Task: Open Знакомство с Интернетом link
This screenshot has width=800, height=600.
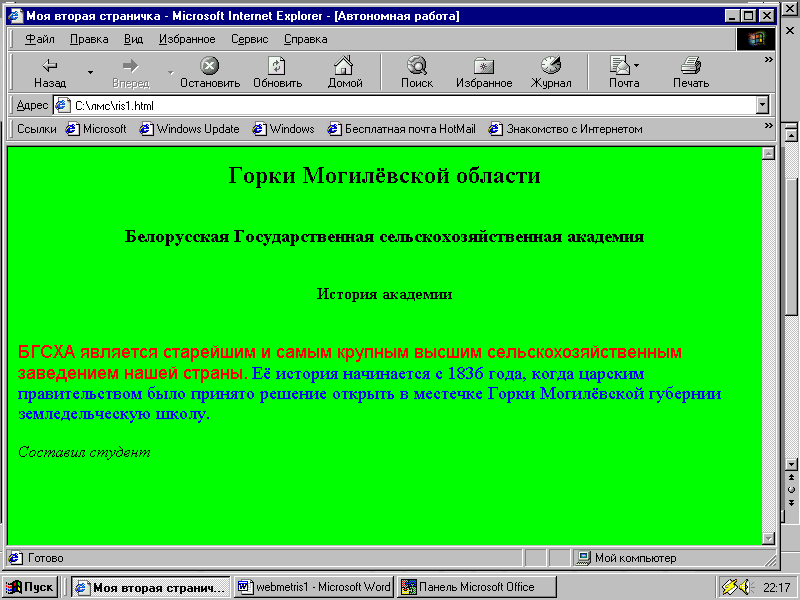Action: [565, 129]
